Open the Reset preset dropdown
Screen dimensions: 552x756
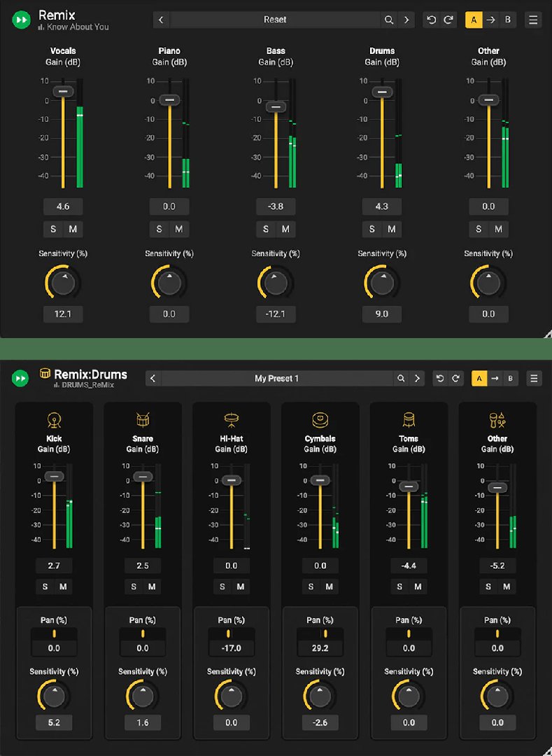(274, 20)
